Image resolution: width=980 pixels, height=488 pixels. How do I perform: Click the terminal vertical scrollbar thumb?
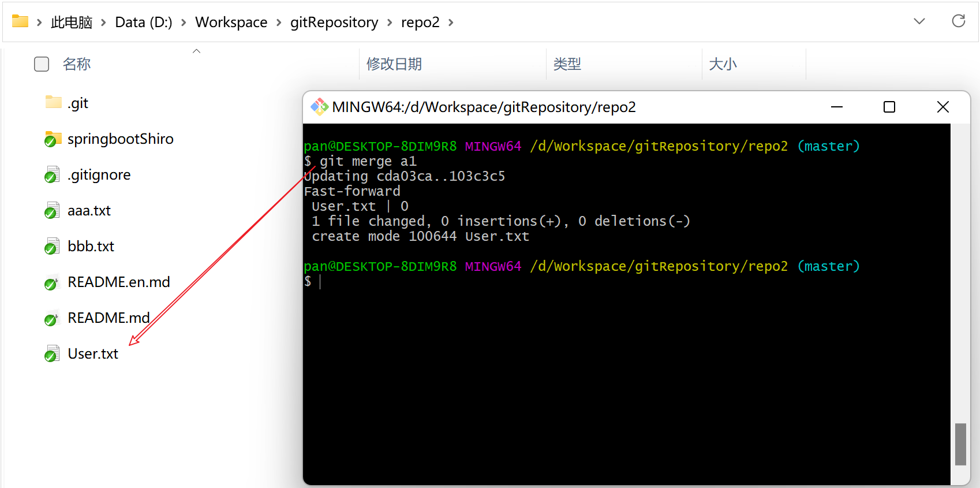coord(960,444)
